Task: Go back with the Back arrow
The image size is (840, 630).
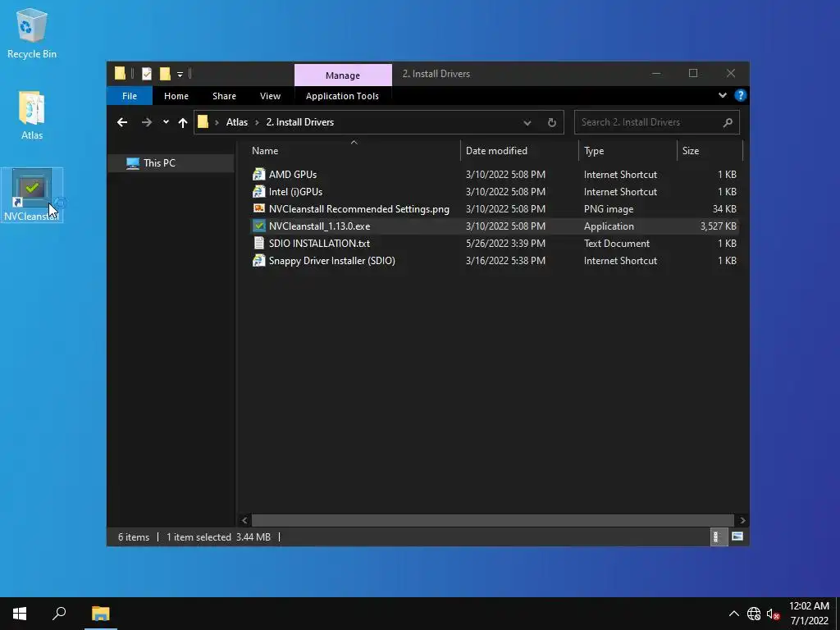Action: click(x=122, y=122)
